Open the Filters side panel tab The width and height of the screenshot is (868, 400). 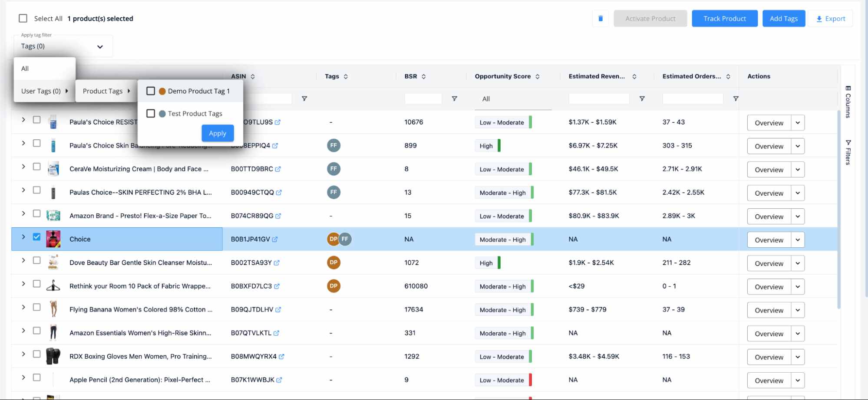848,152
